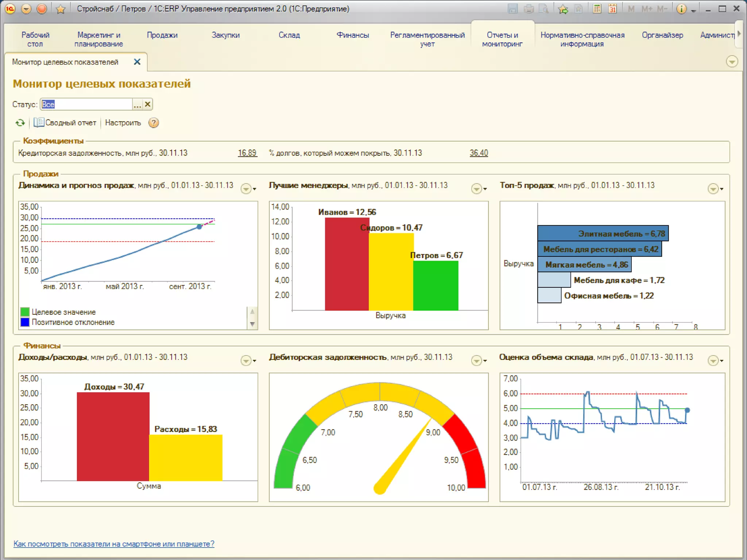Open the calendar icon in title bar
The height and width of the screenshot is (560, 747).
click(612, 9)
